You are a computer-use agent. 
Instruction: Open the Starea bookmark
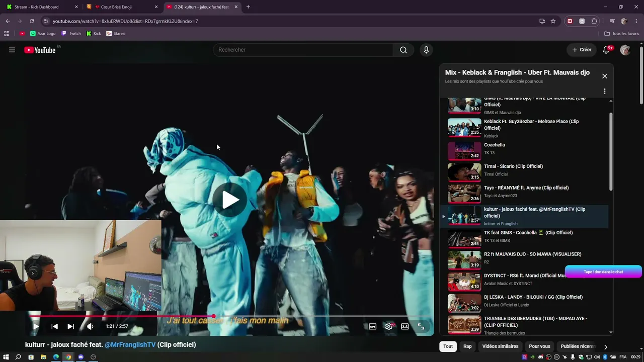116,34
